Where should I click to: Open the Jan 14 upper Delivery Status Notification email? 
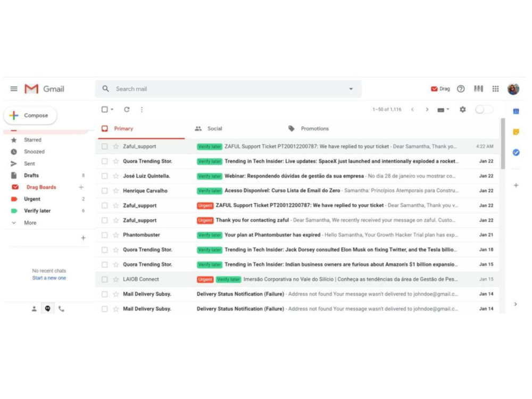[x=297, y=294]
